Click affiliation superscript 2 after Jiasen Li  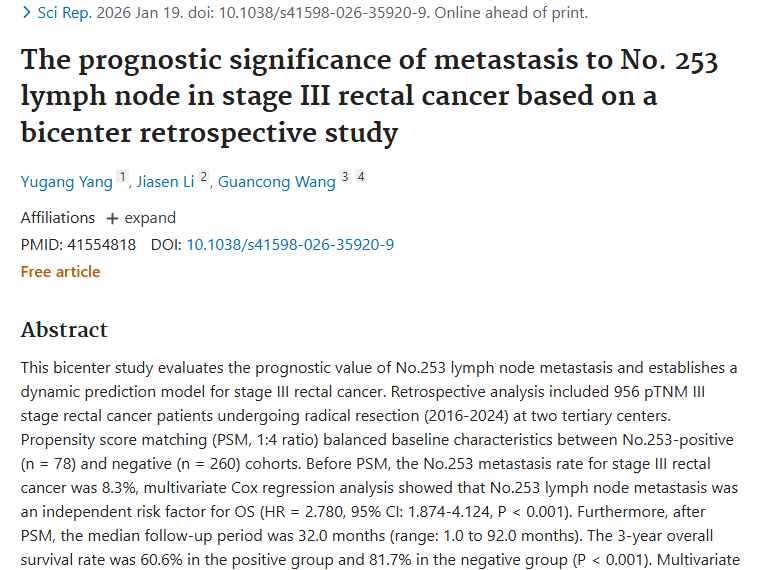pyautogui.click(x=203, y=177)
